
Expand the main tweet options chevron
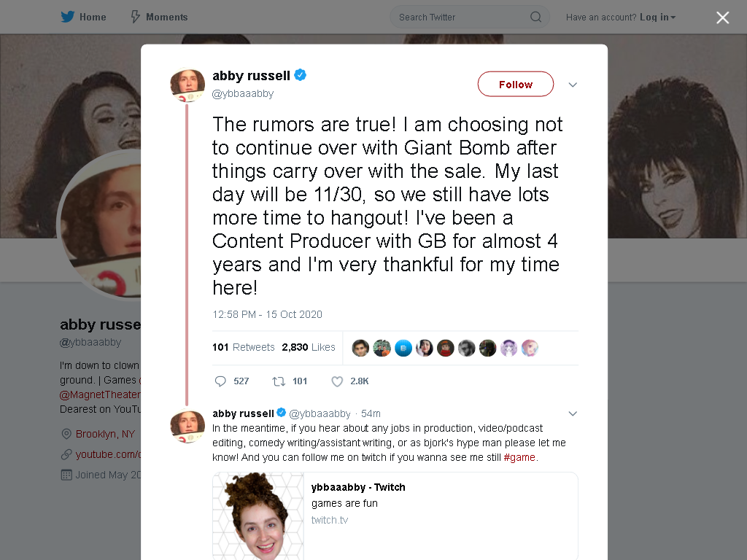tap(573, 85)
